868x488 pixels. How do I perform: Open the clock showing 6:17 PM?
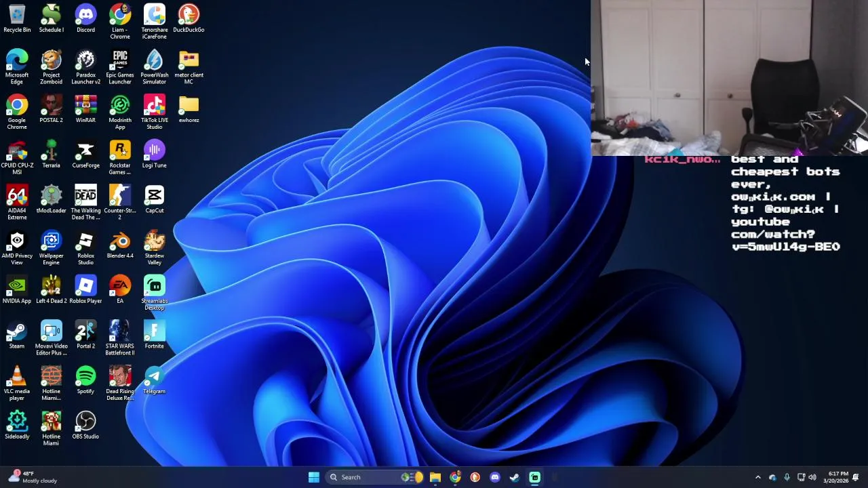[835, 477]
